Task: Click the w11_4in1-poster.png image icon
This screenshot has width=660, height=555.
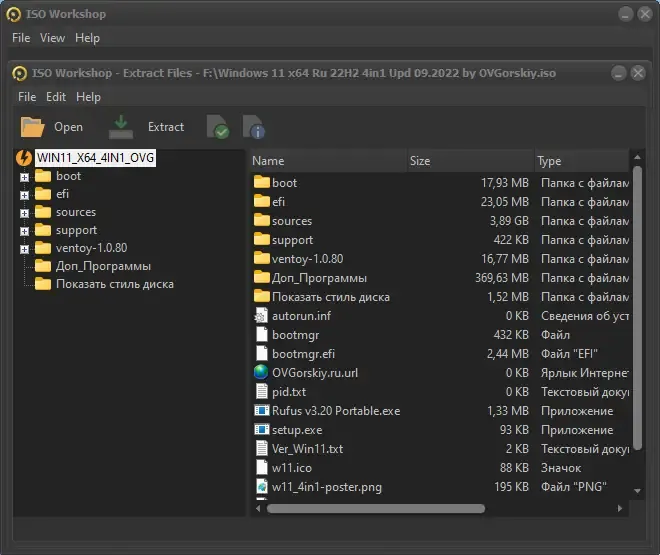Action: tap(261, 486)
